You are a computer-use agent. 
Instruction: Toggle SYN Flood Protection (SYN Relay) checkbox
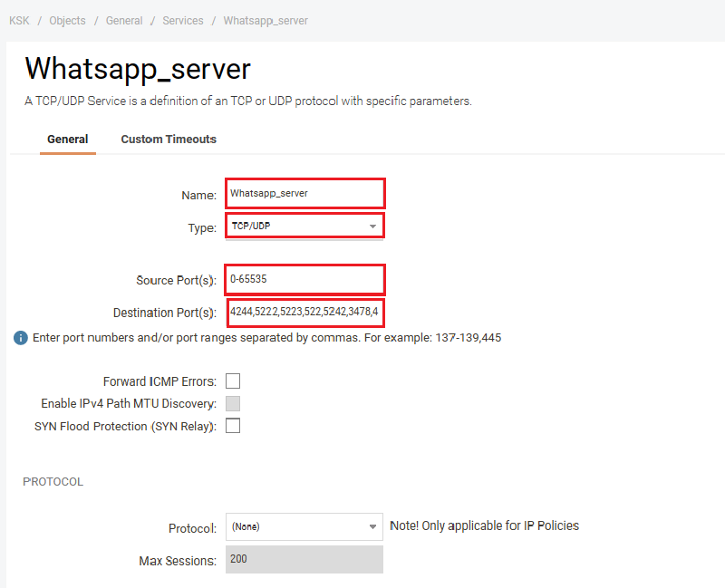point(233,426)
